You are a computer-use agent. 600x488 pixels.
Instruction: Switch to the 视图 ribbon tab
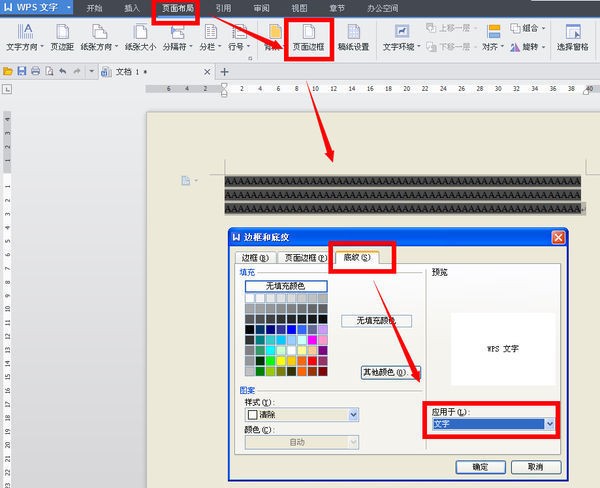pyautogui.click(x=299, y=8)
